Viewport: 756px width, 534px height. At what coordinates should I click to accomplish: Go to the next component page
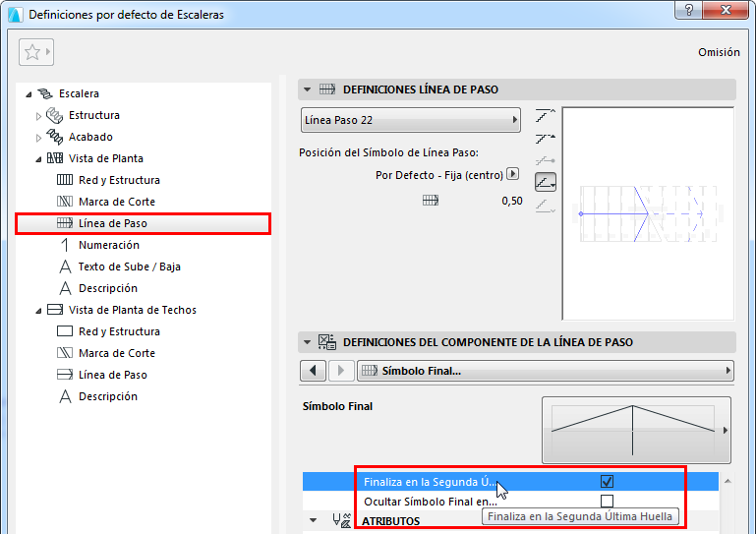(341, 371)
